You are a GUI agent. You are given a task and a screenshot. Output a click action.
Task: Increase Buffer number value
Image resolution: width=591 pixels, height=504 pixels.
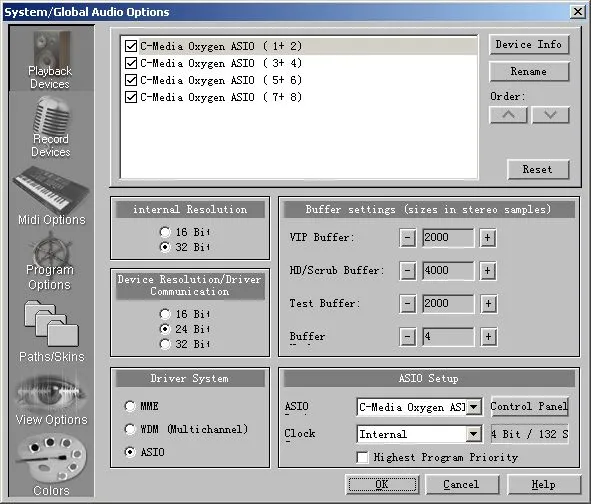tap(488, 337)
